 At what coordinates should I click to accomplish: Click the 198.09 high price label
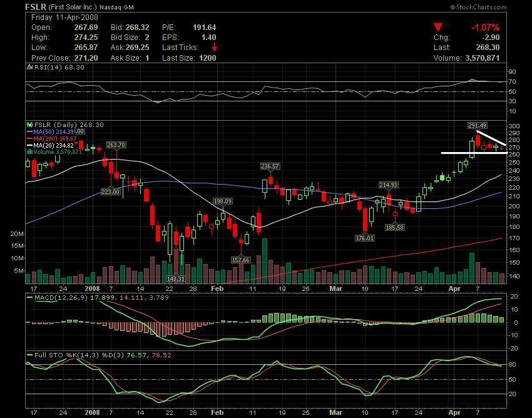[223, 201]
